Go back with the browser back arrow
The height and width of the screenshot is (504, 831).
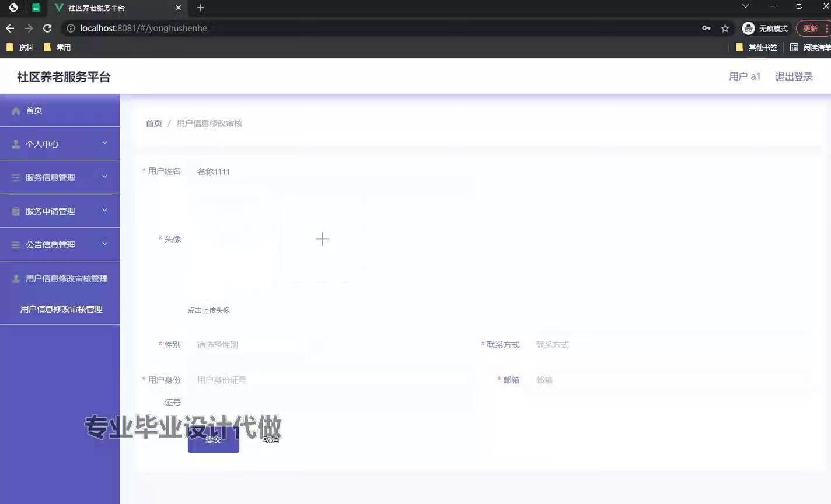pyautogui.click(x=10, y=28)
